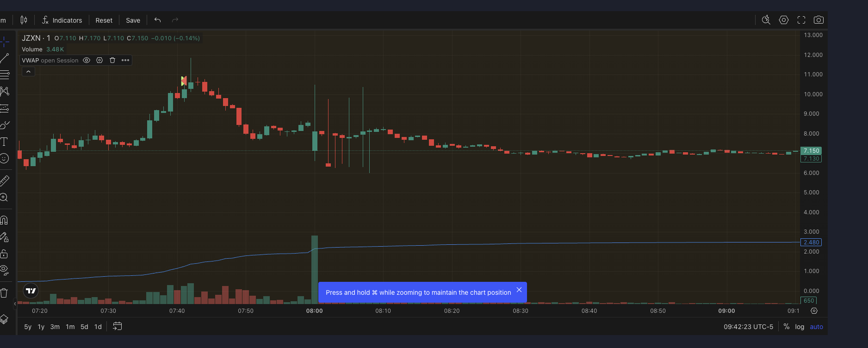Image resolution: width=868 pixels, height=348 pixels.
Task: Toggle auto scale on price axis
Action: click(816, 327)
